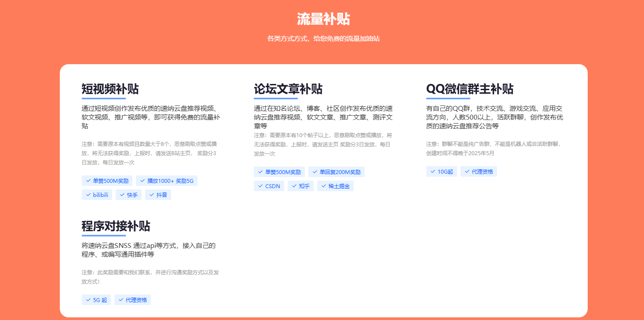
Task: Click the check icon on CSDN tag
Action: [x=260, y=186]
